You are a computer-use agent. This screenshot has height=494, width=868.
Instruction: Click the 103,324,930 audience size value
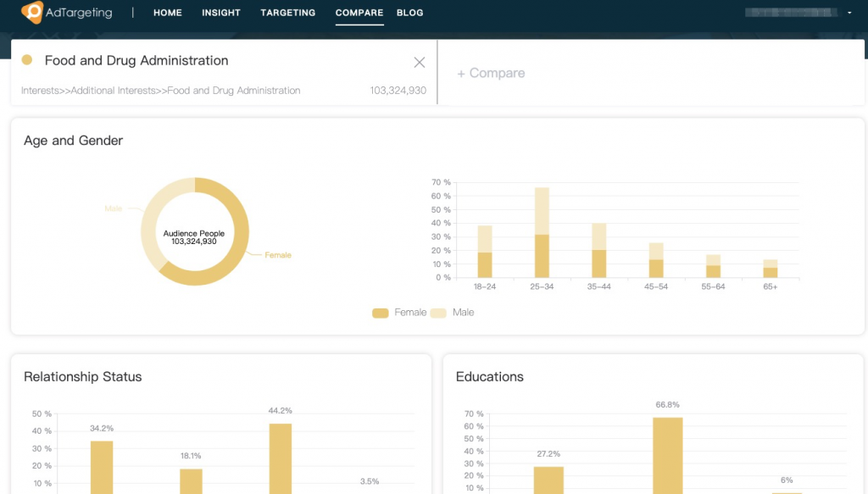coord(398,90)
